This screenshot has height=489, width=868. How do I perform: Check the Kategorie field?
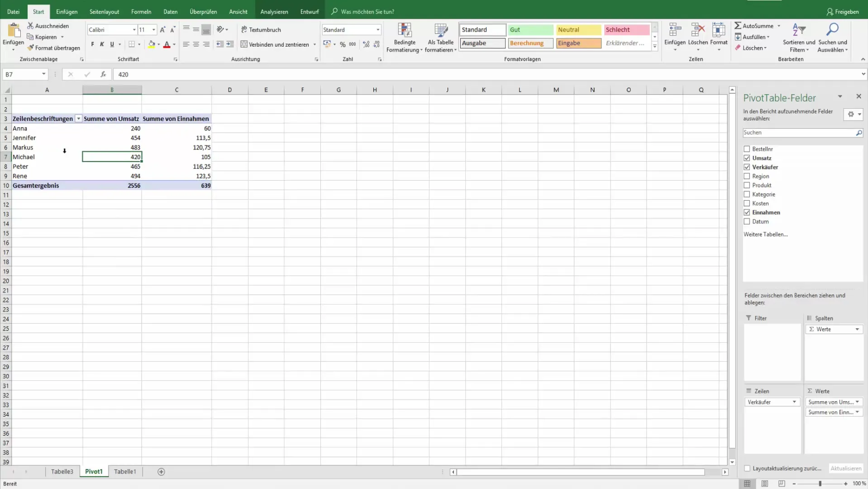(747, 194)
